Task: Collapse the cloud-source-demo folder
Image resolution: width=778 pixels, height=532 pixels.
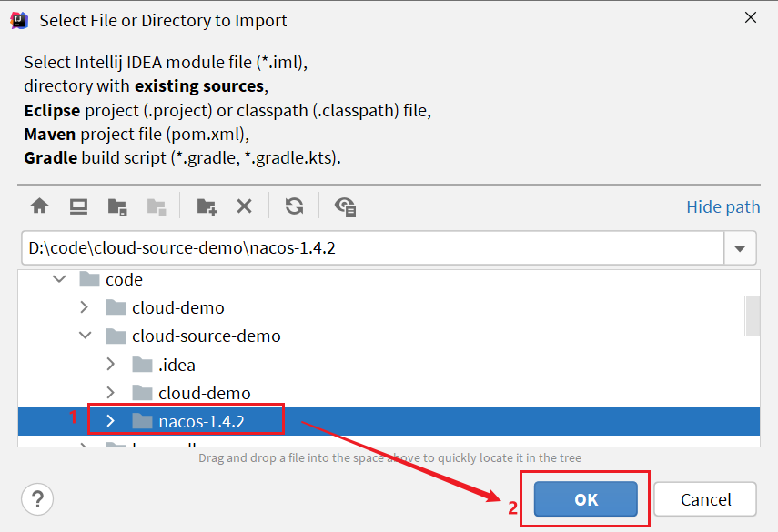Action: [x=85, y=336]
